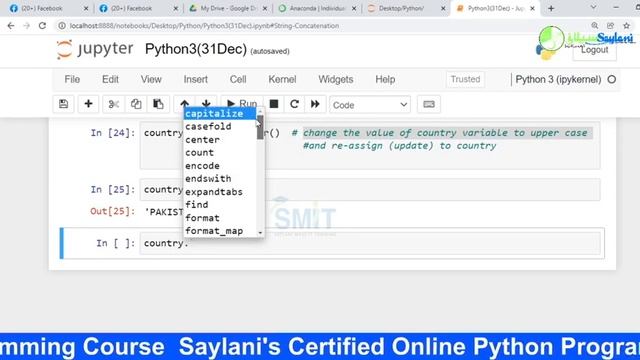Click the autocomplete scroll down arrow

pos(260,233)
